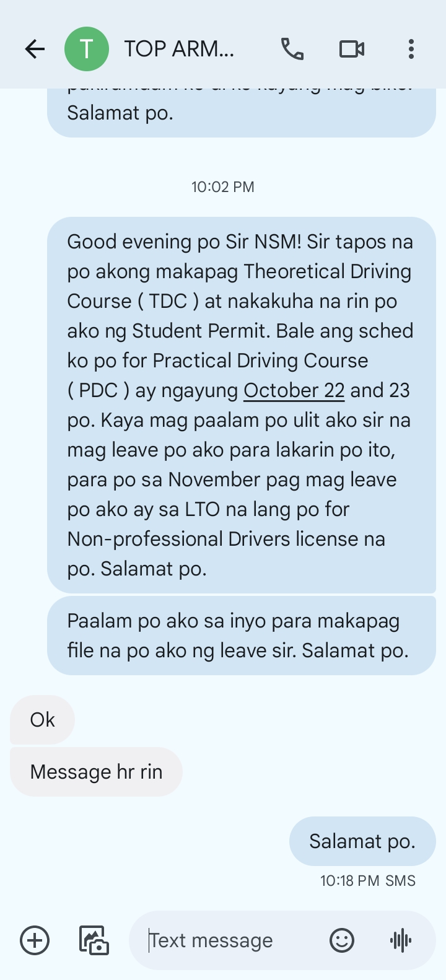The image size is (446, 980).
Task: Open the three-dot overflow menu
Action: point(411,49)
